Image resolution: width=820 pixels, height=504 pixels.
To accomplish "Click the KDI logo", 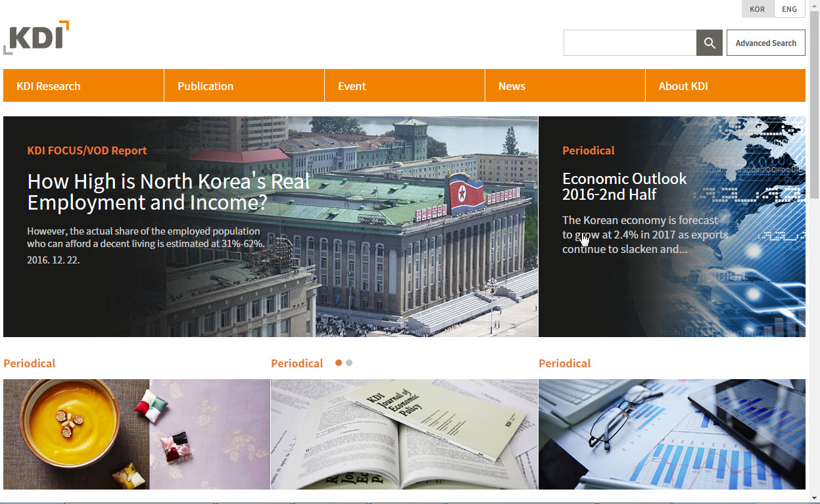I will tap(36, 37).
